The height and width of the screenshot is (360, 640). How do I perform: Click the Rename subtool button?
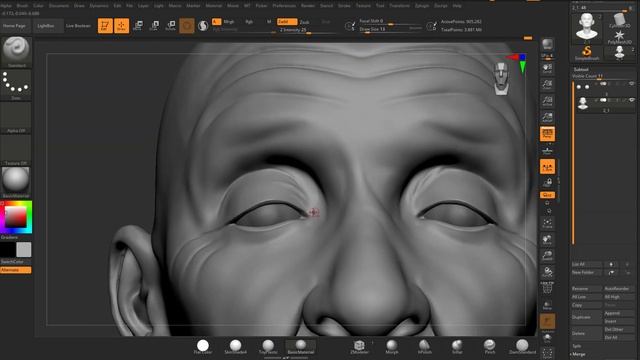point(586,289)
